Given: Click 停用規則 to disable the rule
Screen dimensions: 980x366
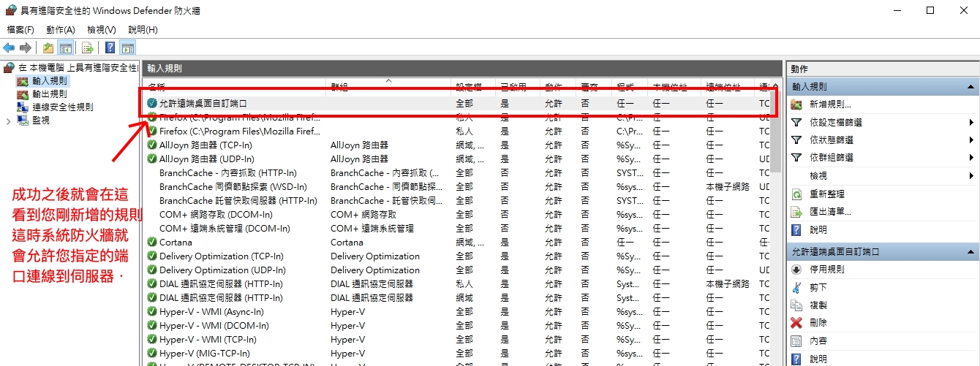Looking at the screenshot, I should coord(826,270).
